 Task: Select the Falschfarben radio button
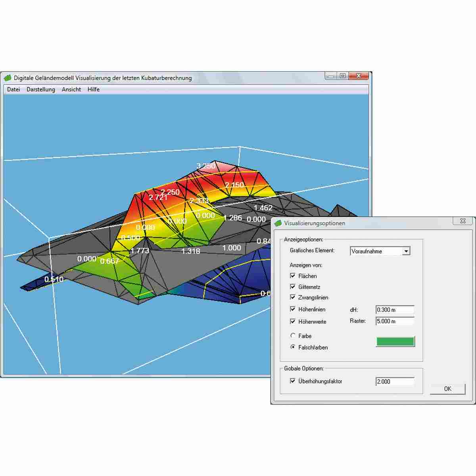293,347
